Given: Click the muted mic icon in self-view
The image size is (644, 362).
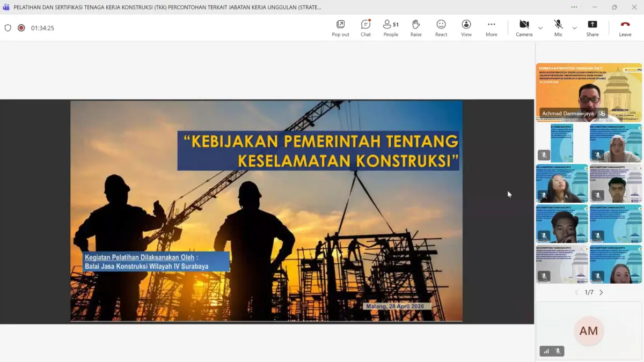Looking at the screenshot, I should click(558, 351).
